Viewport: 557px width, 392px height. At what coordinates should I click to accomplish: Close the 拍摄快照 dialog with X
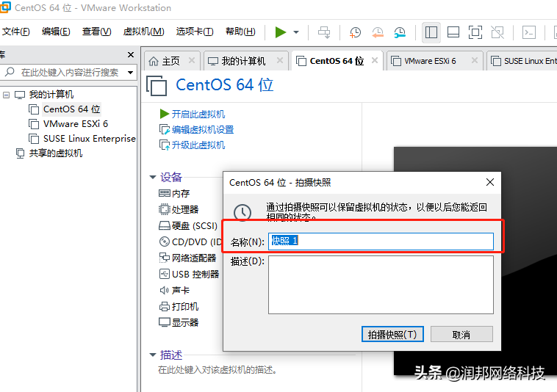pos(490,182)
